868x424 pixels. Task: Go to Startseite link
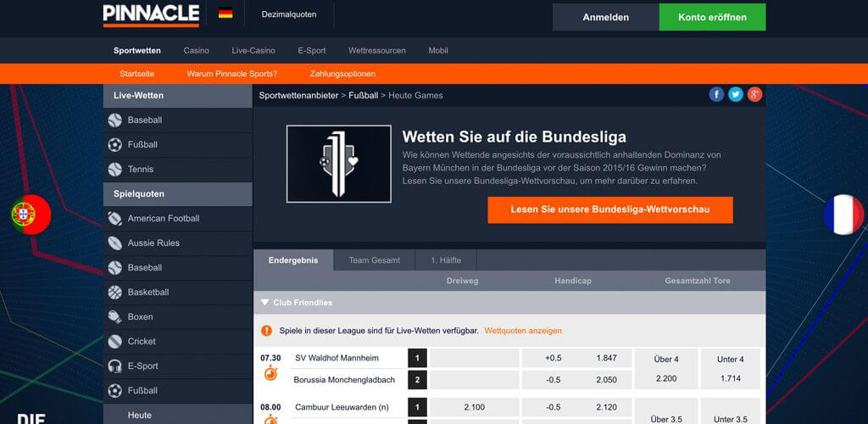pos(136,74)
